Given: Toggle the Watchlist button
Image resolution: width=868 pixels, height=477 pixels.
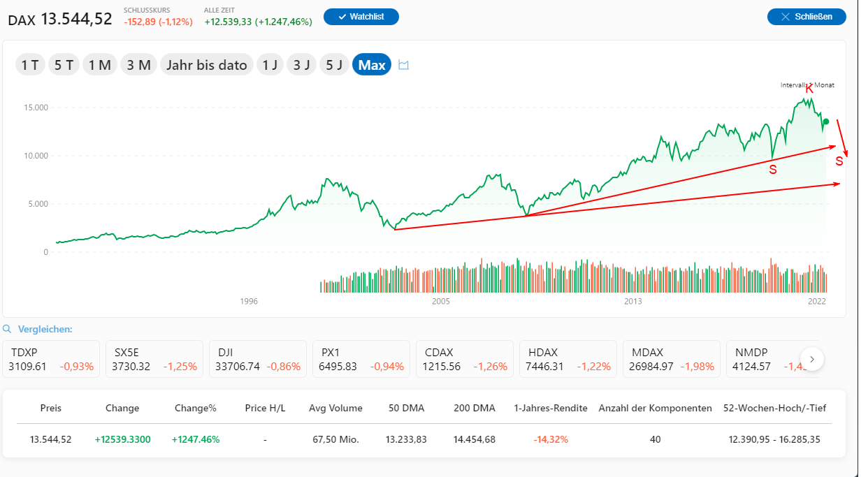Looking at the screenshot, I should pos(361,17).
